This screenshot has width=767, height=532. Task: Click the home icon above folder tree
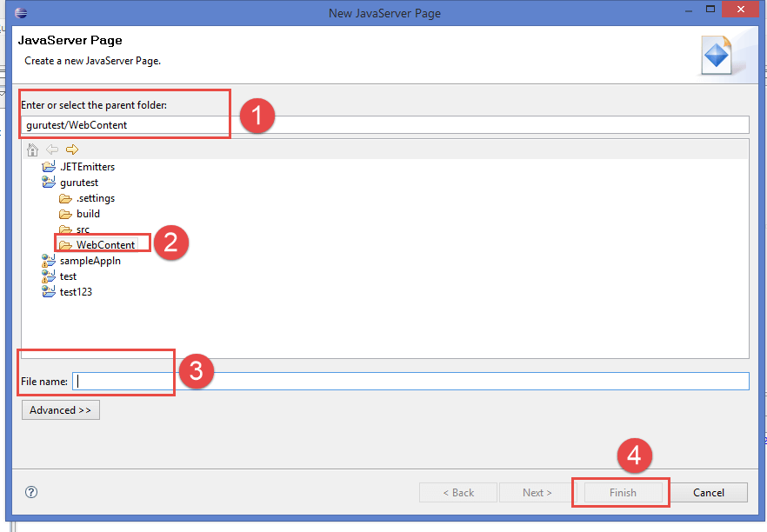(x=33, y=150)
